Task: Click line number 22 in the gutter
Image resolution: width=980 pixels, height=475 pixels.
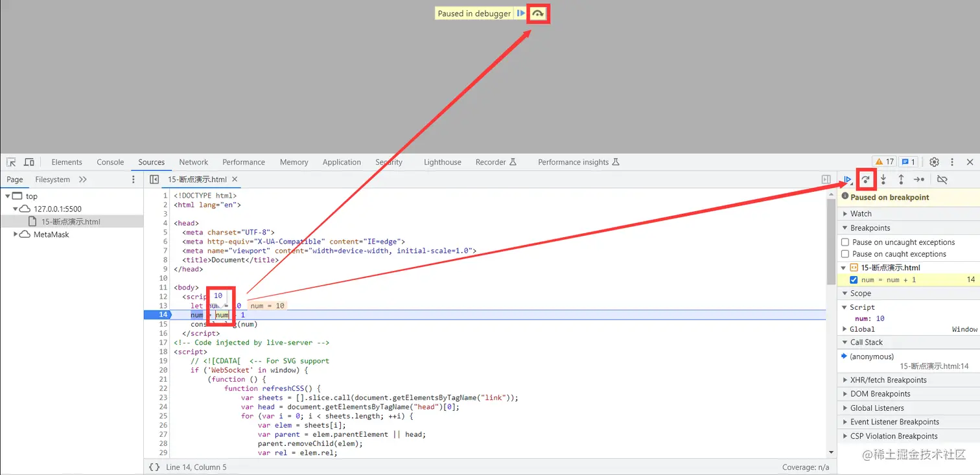Action: tap(163, 388)
